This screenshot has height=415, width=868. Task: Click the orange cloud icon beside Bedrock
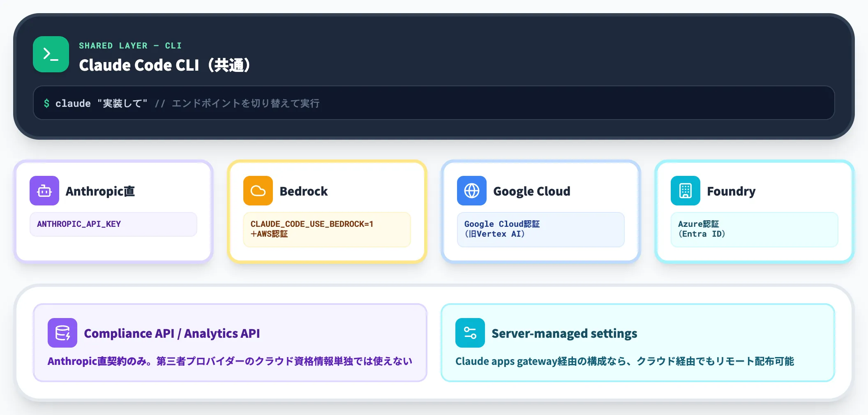[258, 191]
